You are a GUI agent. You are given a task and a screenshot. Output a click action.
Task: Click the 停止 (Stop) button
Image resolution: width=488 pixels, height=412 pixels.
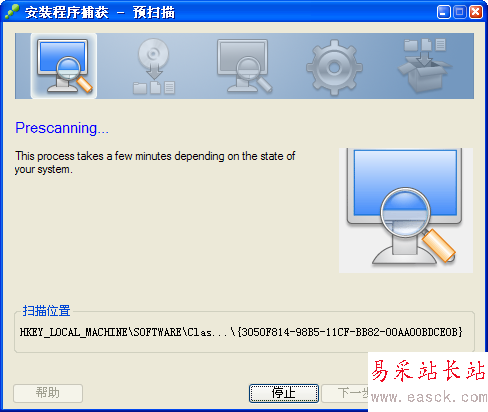[284, 393]
